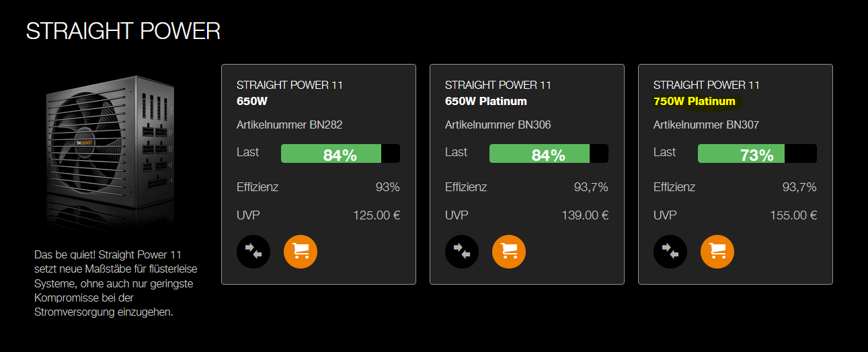
Task: Click the 73% load bar of BN307
Action: pyautogui.click(x=756, y=154)
